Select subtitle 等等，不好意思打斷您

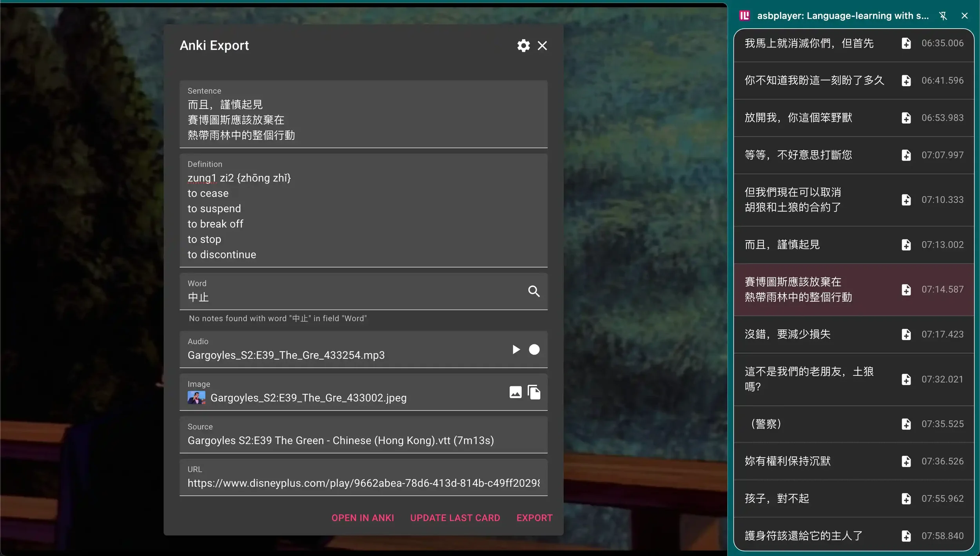pyautogui.click(x=798, y=155)
